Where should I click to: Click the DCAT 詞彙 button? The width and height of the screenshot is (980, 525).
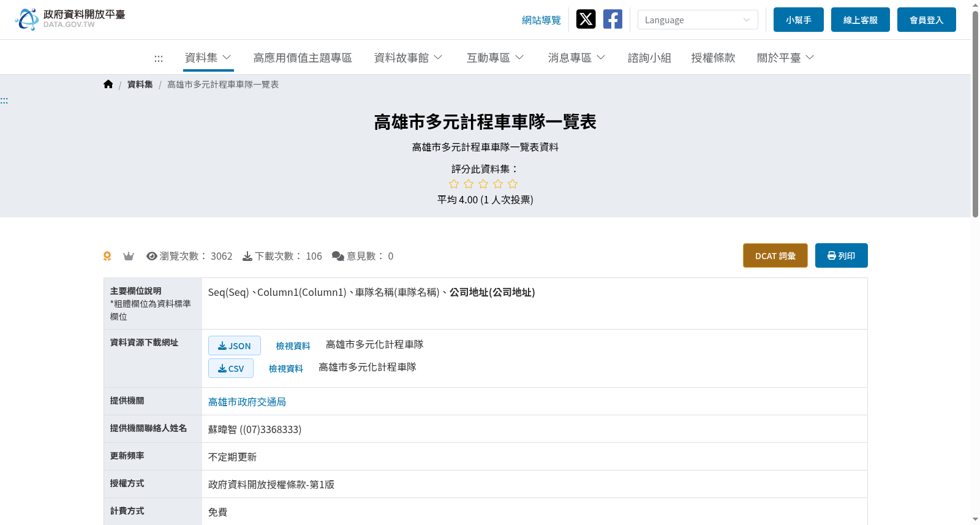coord(775,255)
